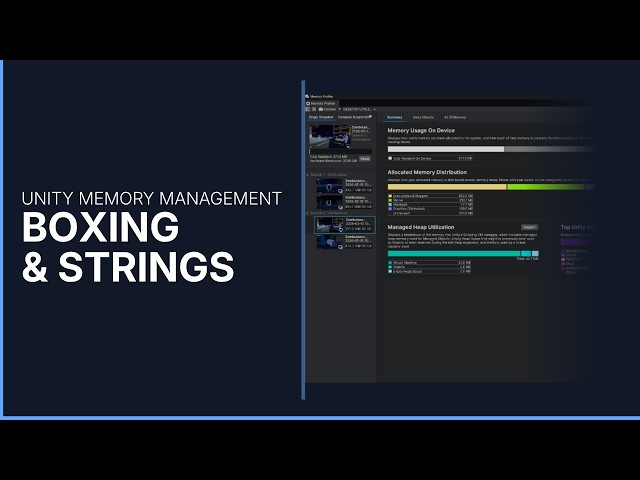Select the highlighted snapshot in Session 2
Viewport: 640px width, 480px height.
344,225
